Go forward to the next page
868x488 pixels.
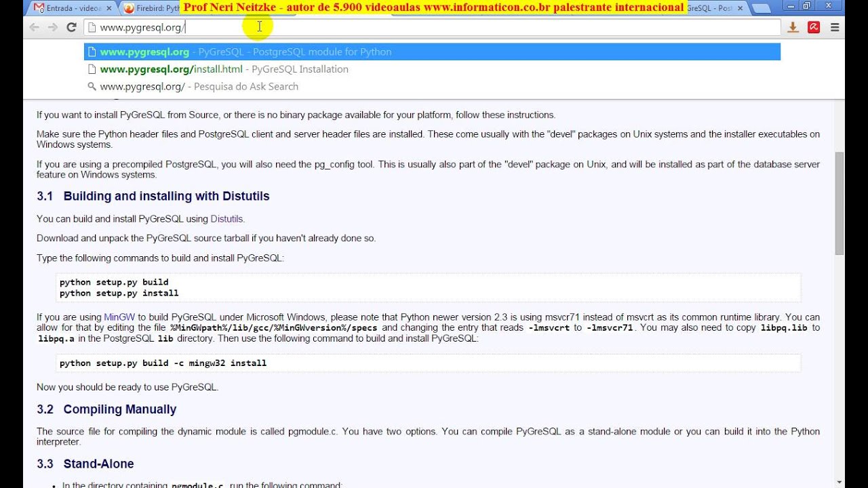click(x=53, y=27)
